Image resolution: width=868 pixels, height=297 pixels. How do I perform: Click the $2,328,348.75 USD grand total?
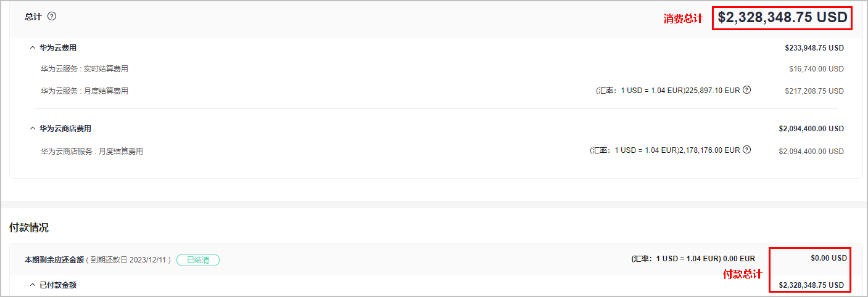pos(782,18)
